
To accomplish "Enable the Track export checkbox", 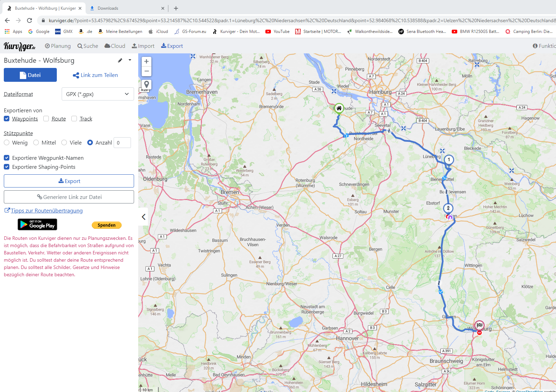I will pos(74,119).
